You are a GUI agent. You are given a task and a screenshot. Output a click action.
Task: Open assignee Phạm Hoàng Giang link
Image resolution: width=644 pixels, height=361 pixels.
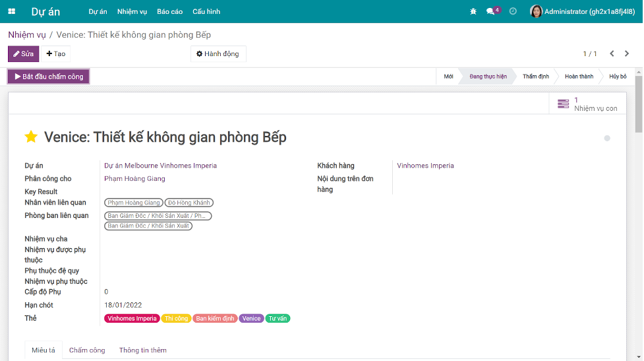point(134,178)
